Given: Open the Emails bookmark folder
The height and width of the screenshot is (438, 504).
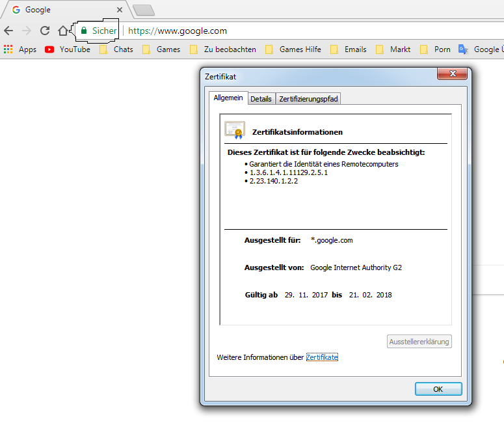Looking at the screenshot, I should click(349, 49).
